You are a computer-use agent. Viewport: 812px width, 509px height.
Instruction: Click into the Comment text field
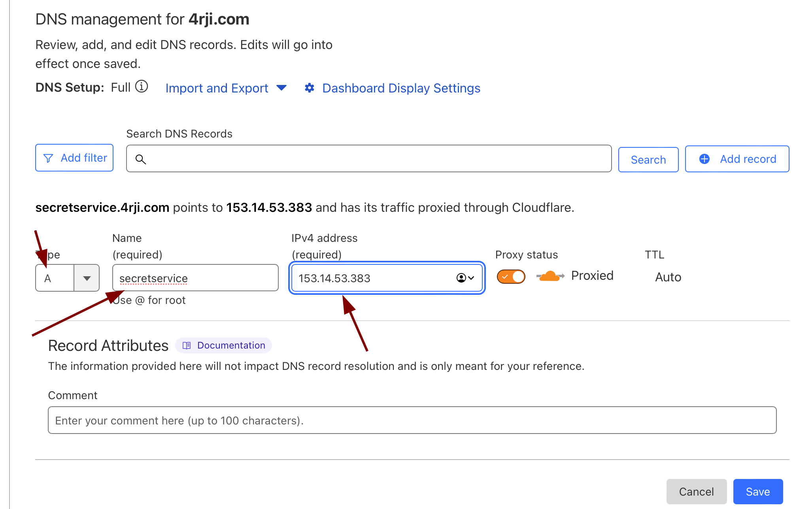(412, 420)
